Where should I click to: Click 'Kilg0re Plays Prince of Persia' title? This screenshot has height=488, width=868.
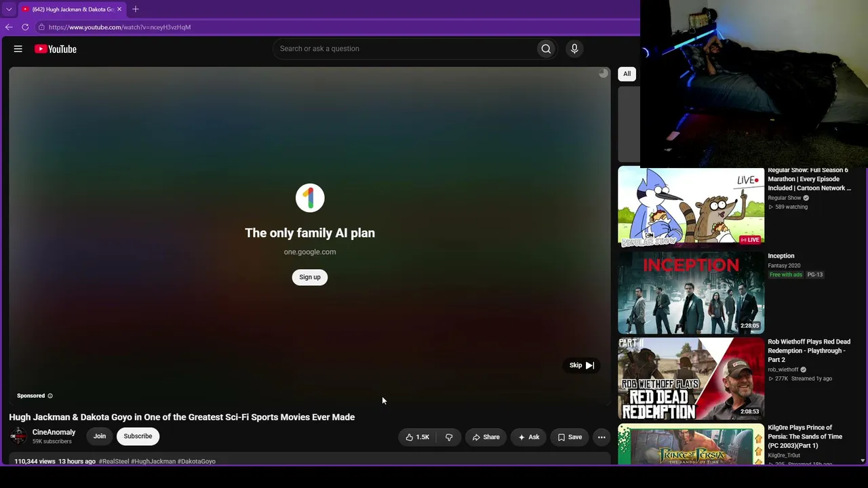point(805,436)
